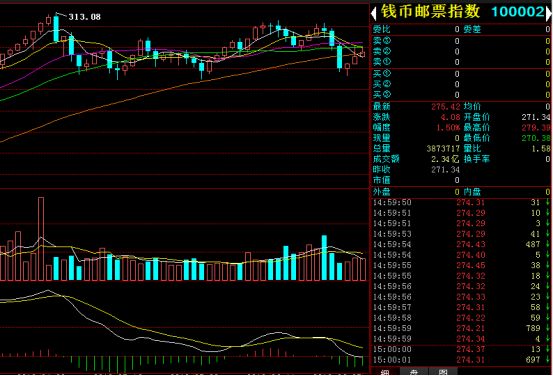Viewport: 553px width, 376px height.
Task: Go to previous security with left arrow
Action: [373, 13]
